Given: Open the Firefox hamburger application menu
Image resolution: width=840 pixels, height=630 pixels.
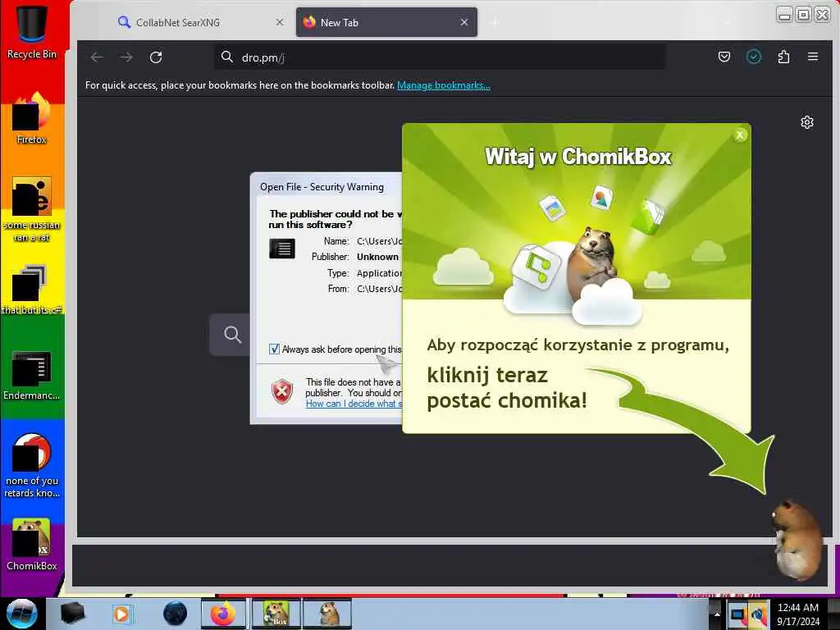Looking at the screenshot, I should click(x=813, y=57).
